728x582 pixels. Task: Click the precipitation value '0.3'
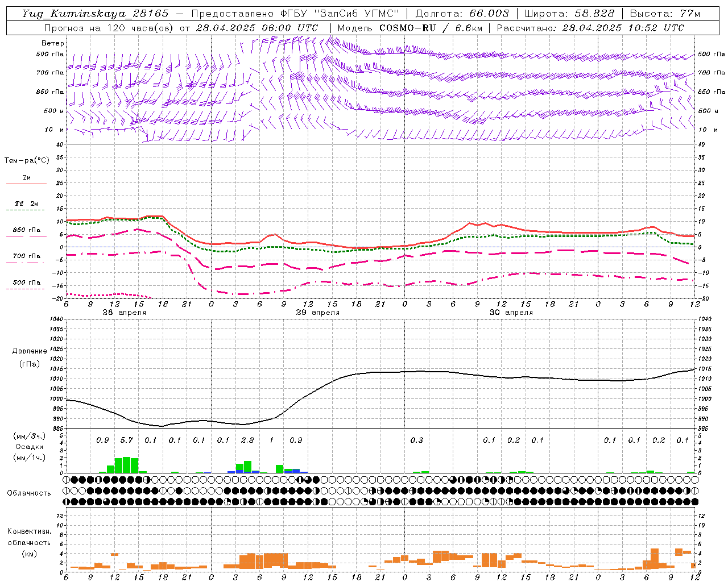click(416, 440)
